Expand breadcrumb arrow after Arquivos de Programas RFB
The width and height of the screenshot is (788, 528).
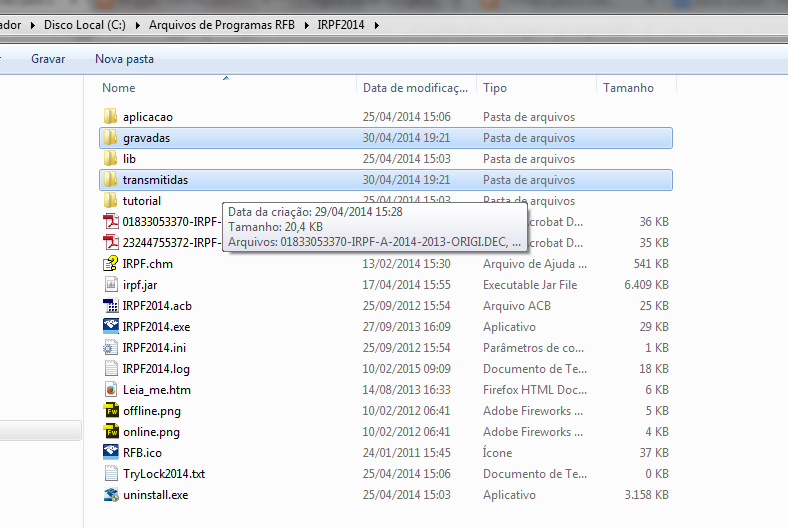pyautogui.click(x=306, y=25)
